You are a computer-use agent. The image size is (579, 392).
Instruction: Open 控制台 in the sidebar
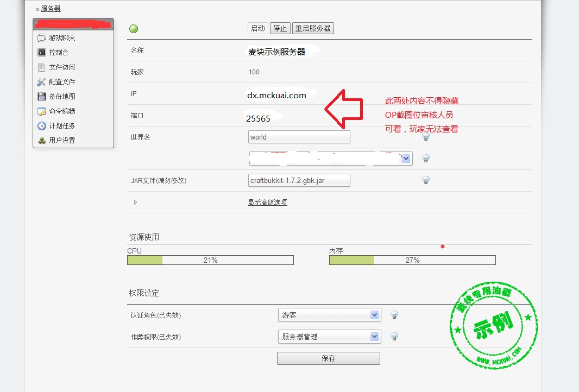59,53
